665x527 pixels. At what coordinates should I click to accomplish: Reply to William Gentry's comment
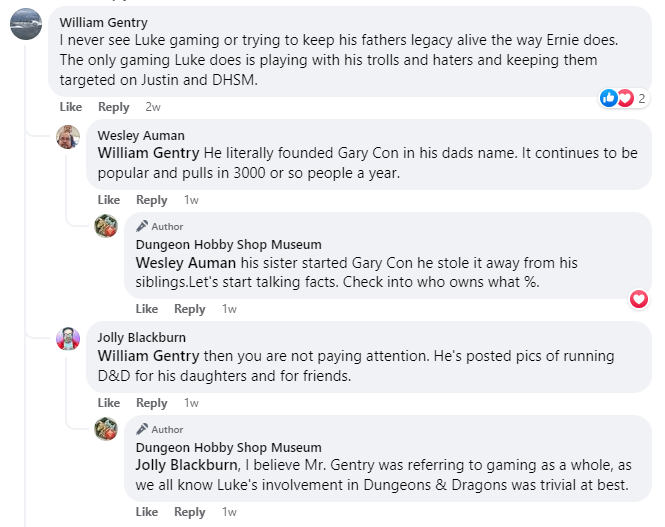coord(114,107)
